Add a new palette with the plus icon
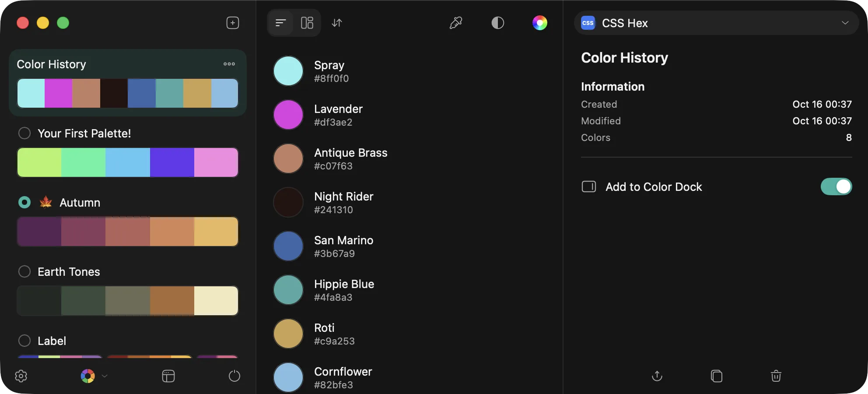 [233, 23]
